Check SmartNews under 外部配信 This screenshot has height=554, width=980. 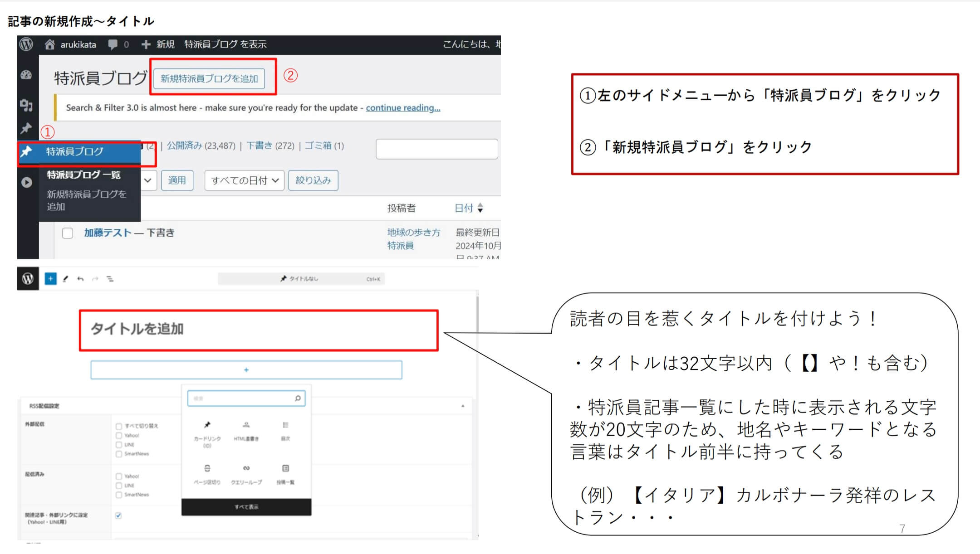point(119,454)
